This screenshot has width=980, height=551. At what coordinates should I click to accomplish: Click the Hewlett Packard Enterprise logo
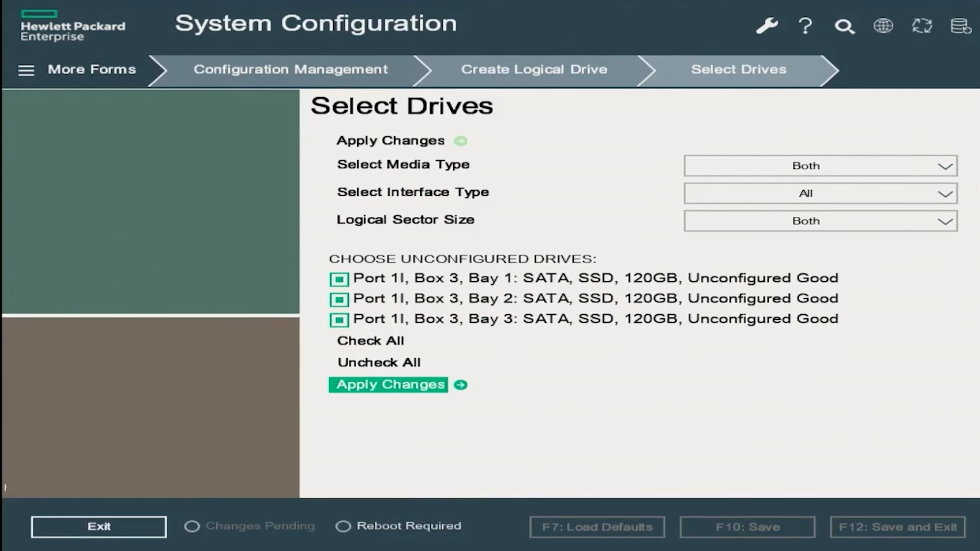tap(72, 26)
